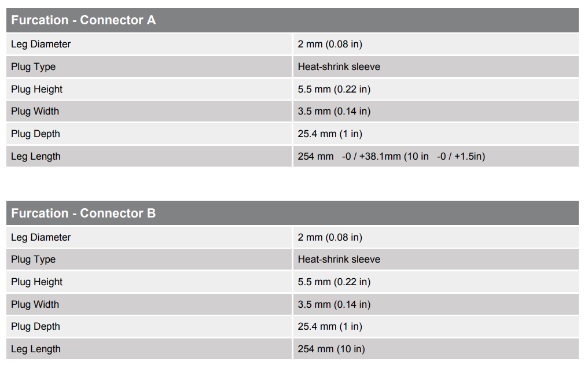Screen dimensions: 588x376
Task: Click Connector A Plug Height value 5.5 mm
Action: pyautogui.click(x=334, y=89)
